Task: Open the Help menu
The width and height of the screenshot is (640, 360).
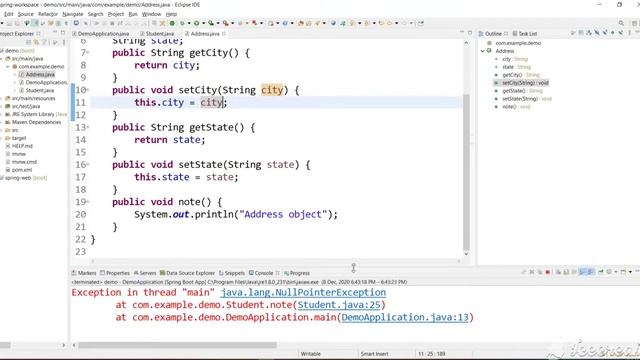Action: click(171, 14)
